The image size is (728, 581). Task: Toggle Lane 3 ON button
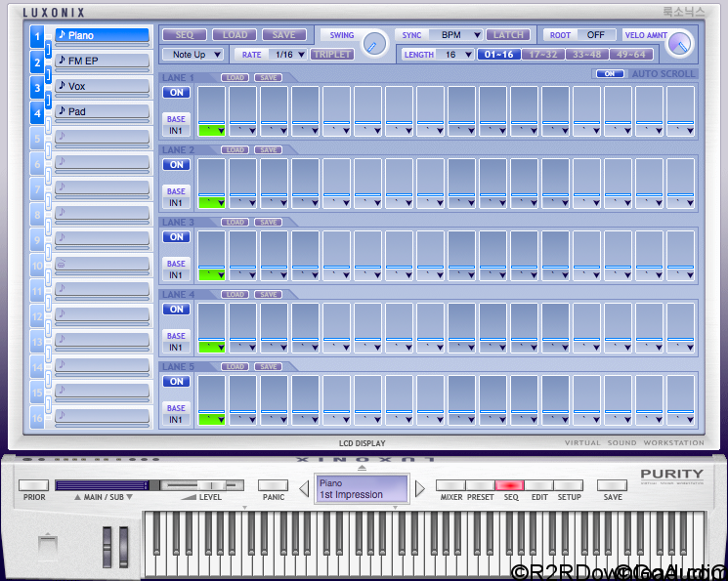click(x=177, y=237)
